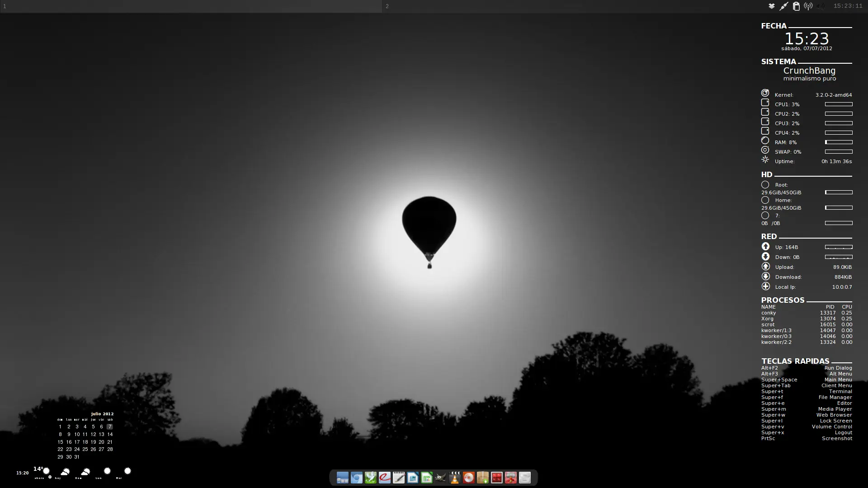Screen dimensions: 868x488
Task: Click the show-desktop icon in dock
Action: (x=343, y=478)
